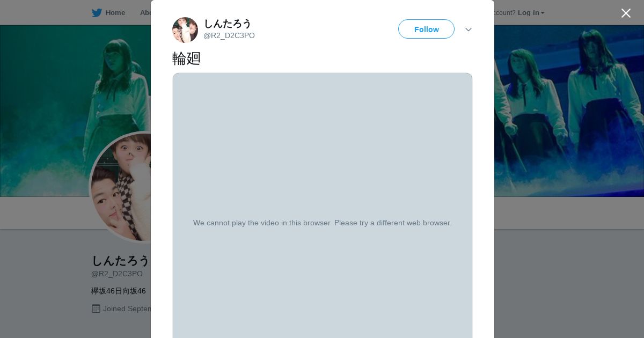Open the large circular profile photo behind popup
The image size is (644, 338).
(121, 187)
